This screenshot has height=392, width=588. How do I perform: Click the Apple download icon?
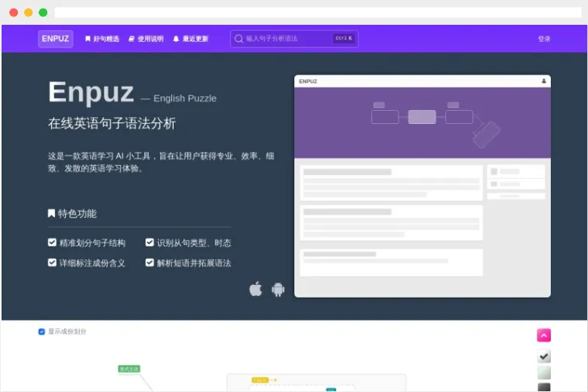point(256,289)
